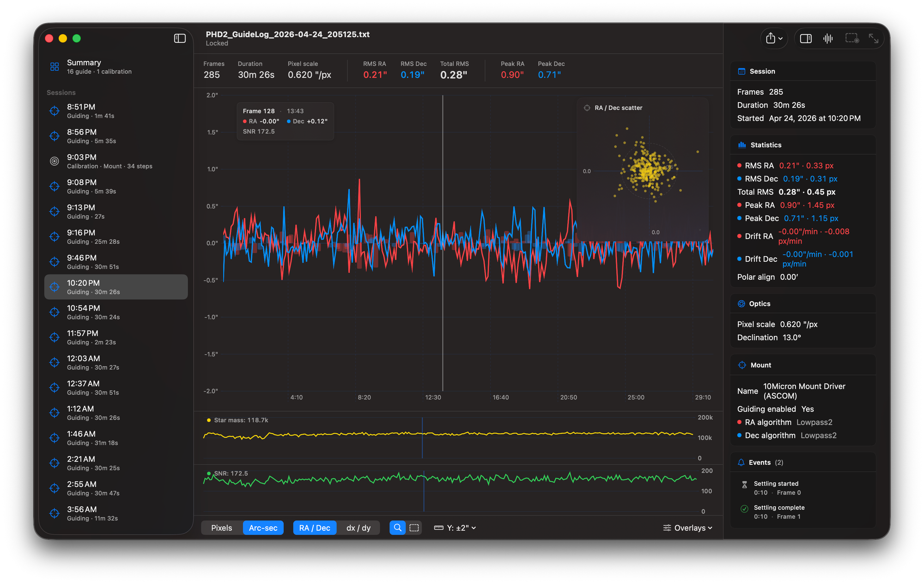Click the expand fullscreen arrows icon
The width and height of the screenshot is (924, 584).
873,38
